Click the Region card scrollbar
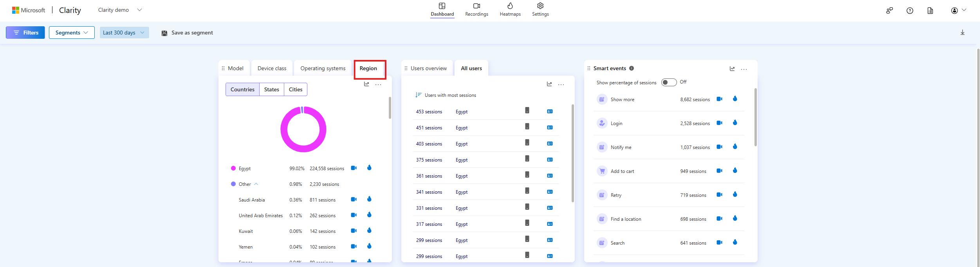 [390, 108]
